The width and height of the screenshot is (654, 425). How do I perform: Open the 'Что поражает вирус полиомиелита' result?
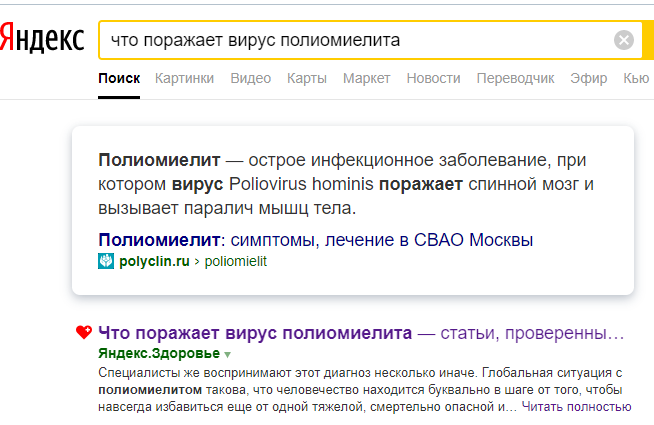click(256, 332)
